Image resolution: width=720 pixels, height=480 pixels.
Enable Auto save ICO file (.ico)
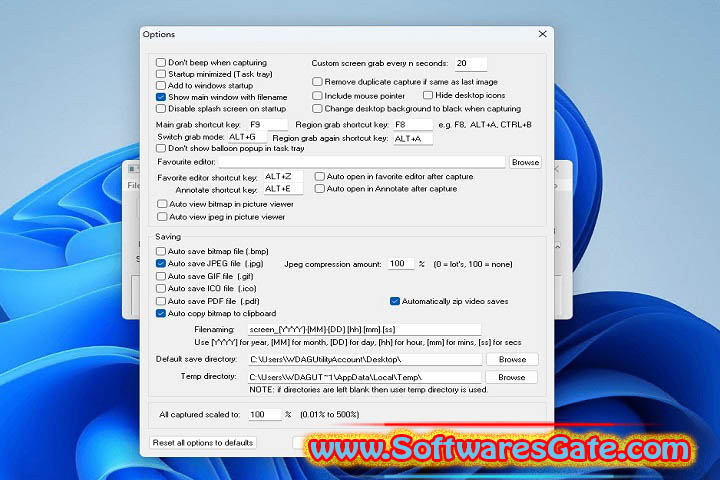[161, 288]
